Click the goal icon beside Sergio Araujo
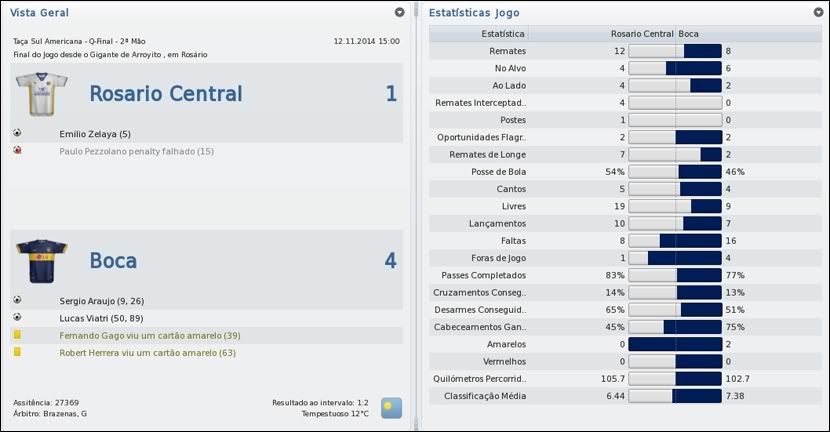830x432 pixels. [x=17, y=299]
